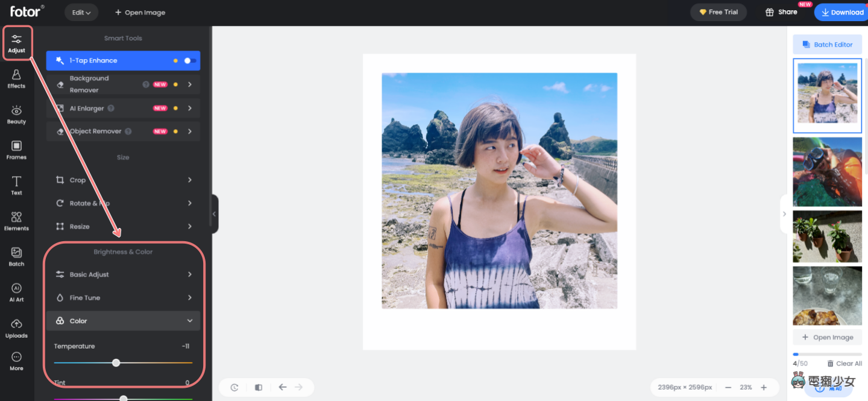Open the Edit dropdown menu
The height and width of the screenshot is (401, 868).
[81, 12]
